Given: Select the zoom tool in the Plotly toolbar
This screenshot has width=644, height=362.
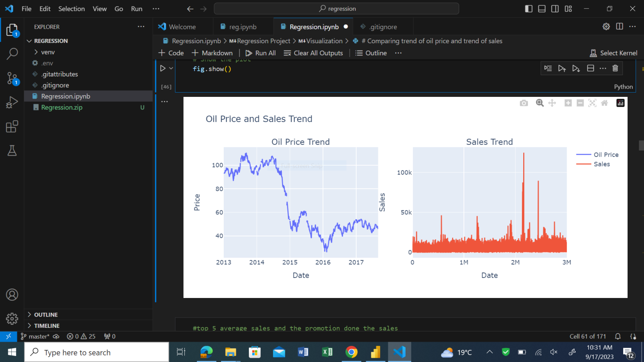Looking at the screenshot, I should coord(540,103).
